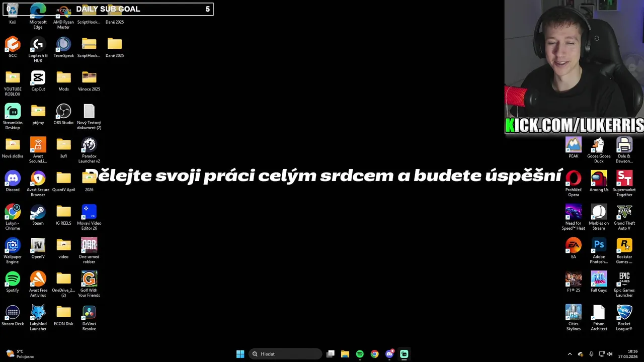Show hidden tray icons chevron
The height and width of the screenshot is (362, 644).
[x=570, y=354]
